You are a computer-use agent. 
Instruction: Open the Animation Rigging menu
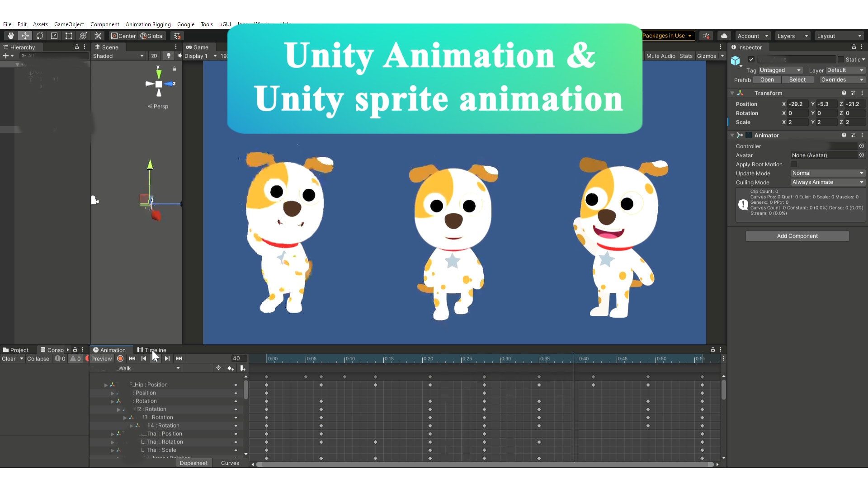(x=148, y=24)
